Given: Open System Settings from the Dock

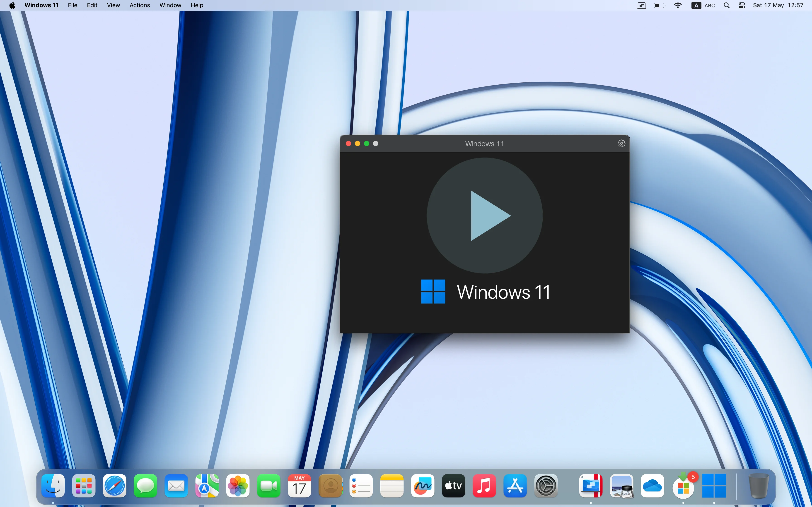Looking at the screenshot, I should click(546, 485).
